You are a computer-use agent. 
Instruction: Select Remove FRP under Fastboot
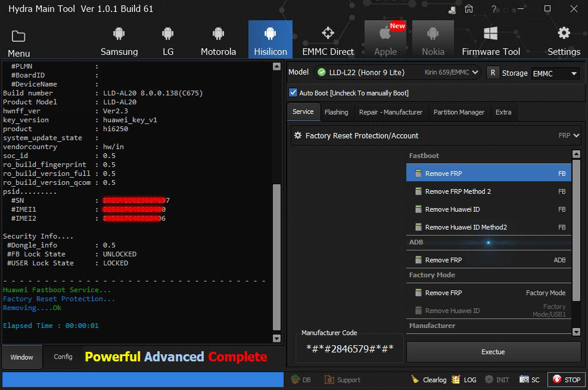pyautogui.click(x=489, y=174)
